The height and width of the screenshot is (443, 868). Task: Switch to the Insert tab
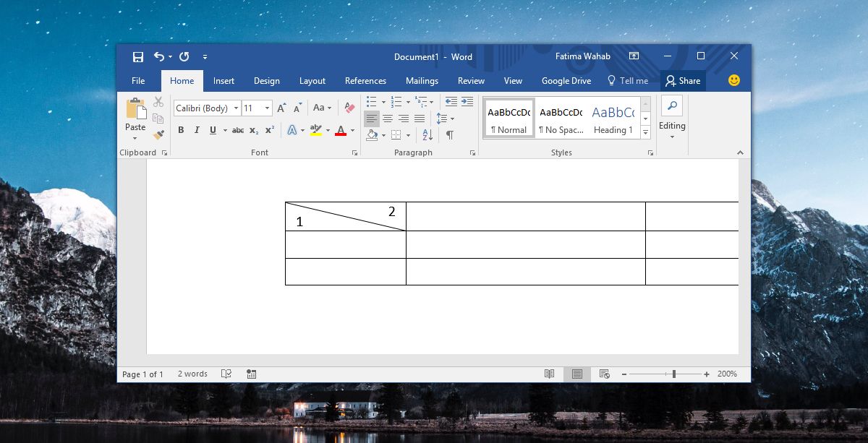(224, 80)
